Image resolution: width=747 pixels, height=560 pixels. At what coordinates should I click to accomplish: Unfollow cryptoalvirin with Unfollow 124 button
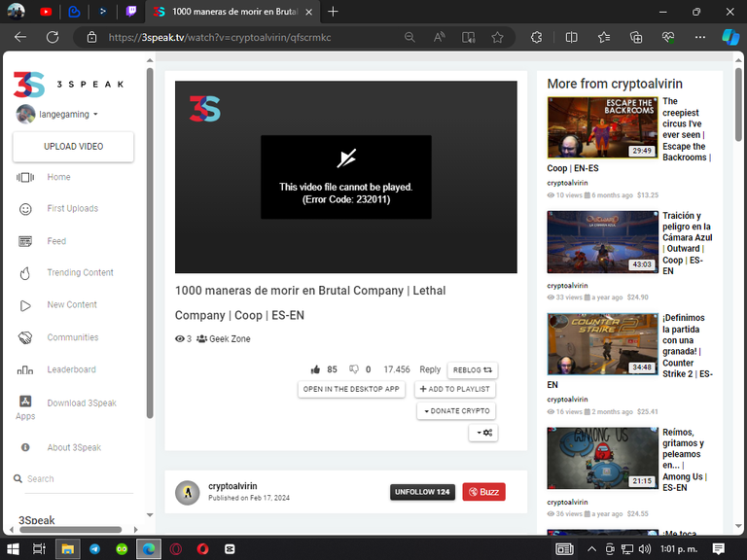(x=422, y=492)
